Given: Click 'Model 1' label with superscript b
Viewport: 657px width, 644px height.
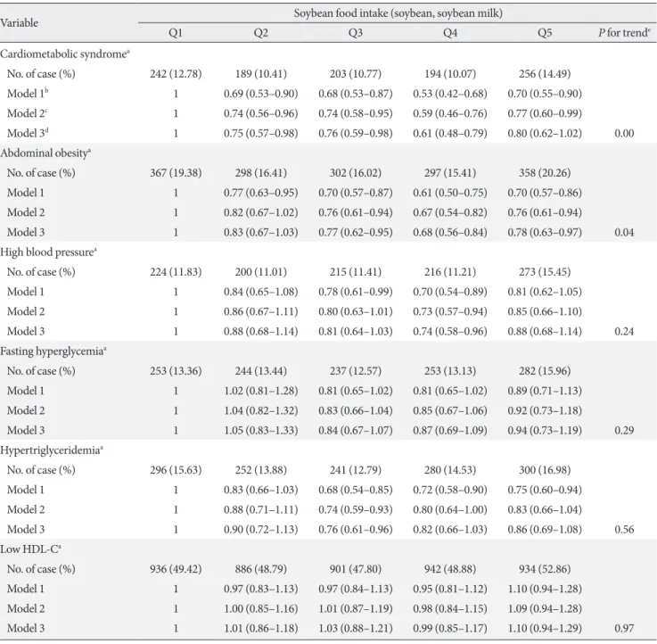Looking at the screenshot, I should coord(28,93).
